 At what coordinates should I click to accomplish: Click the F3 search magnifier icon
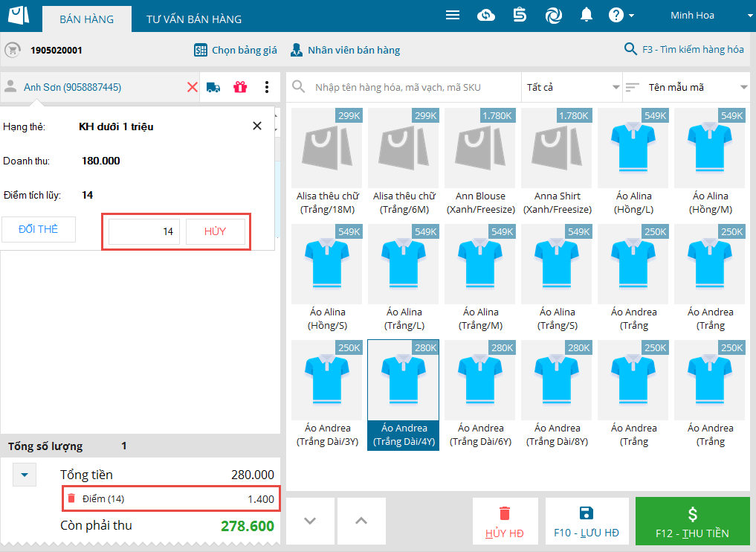630,49
